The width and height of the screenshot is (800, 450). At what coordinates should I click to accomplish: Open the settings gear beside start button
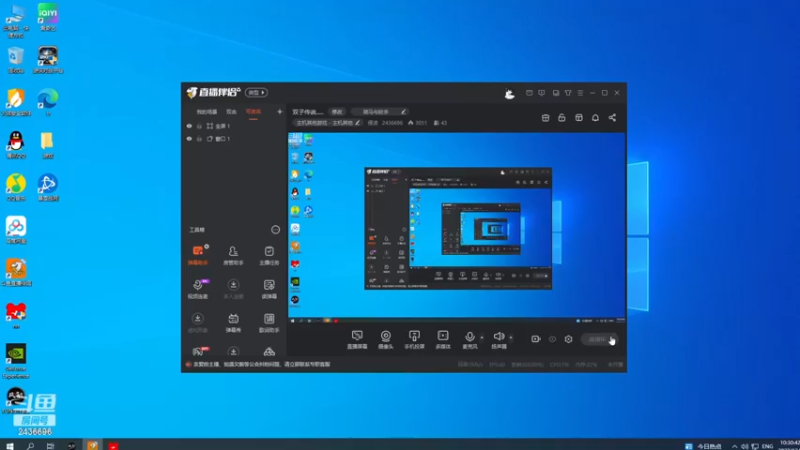(568, 339)
